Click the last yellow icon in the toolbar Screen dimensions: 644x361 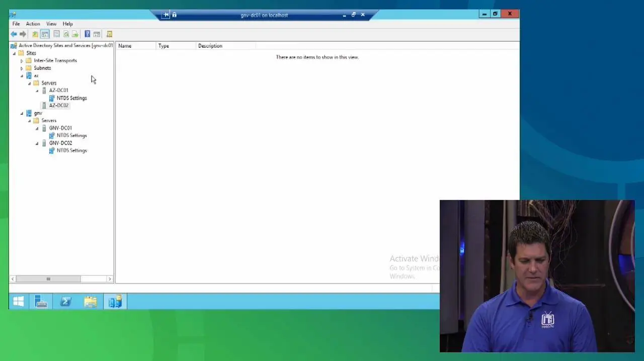109,34
